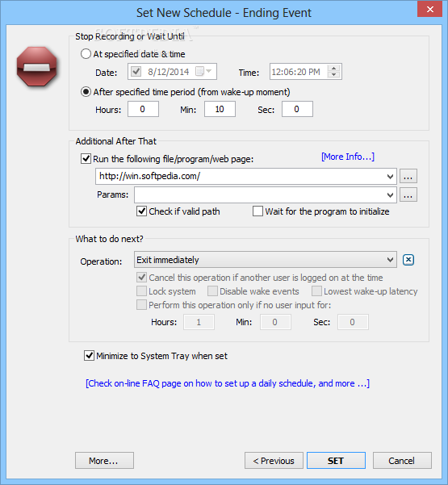
Task: Confirm schedule with the SET button
Action: (336, 461)
